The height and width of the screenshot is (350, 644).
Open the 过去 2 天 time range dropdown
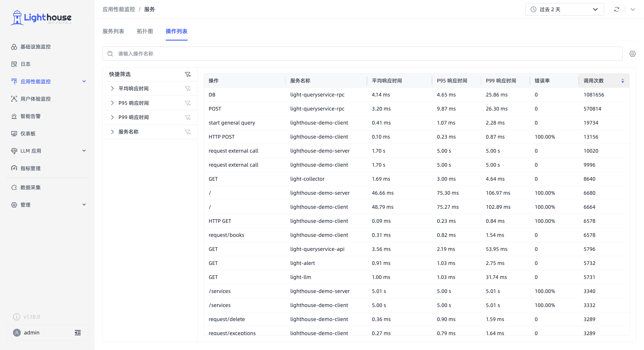pyautogui.click(x=564, y=9)
